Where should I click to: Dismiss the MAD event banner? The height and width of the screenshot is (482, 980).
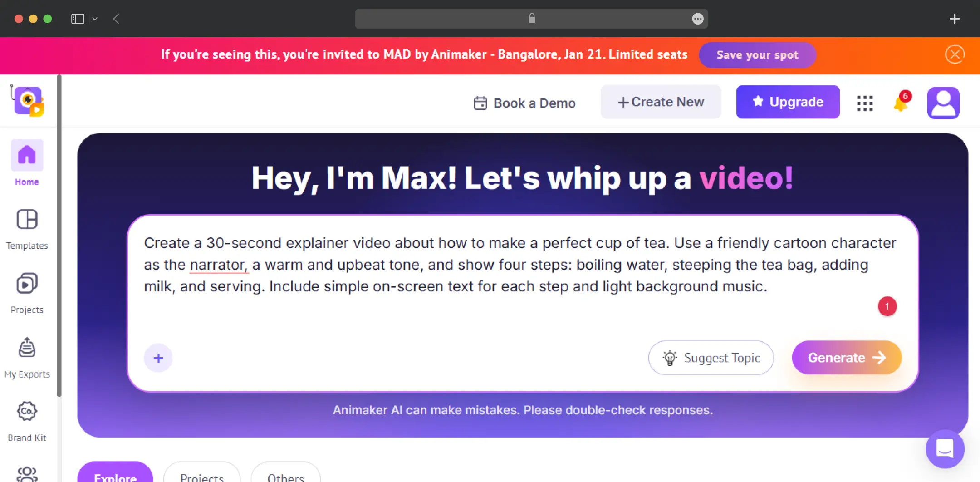955,54
